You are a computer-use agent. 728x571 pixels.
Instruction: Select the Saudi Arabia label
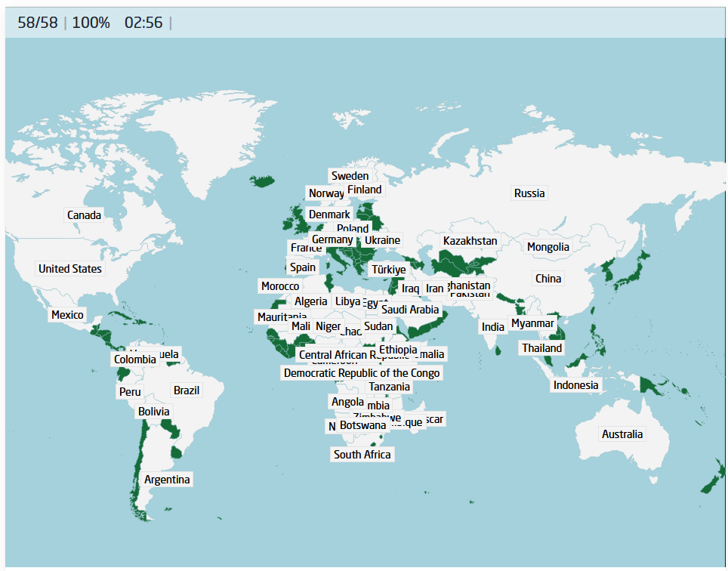pos(410,310)
